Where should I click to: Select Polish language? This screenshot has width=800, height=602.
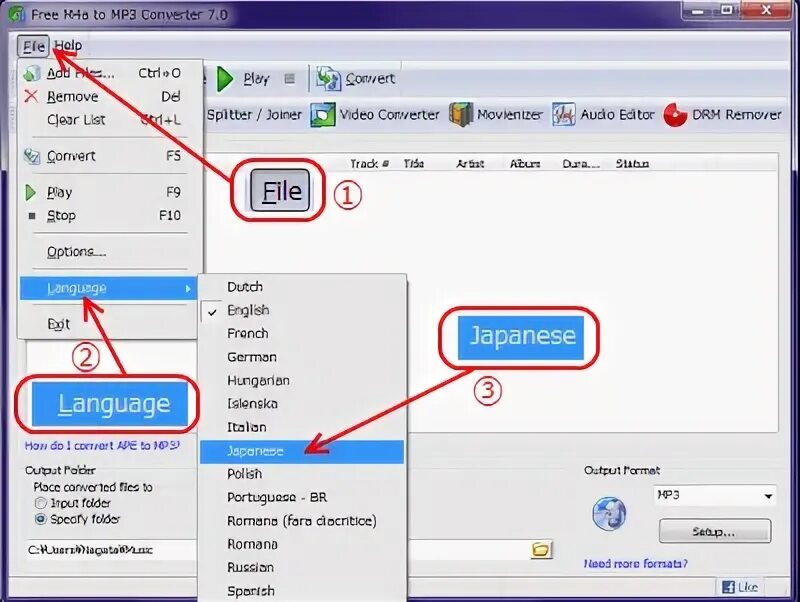tap(302, 474)
